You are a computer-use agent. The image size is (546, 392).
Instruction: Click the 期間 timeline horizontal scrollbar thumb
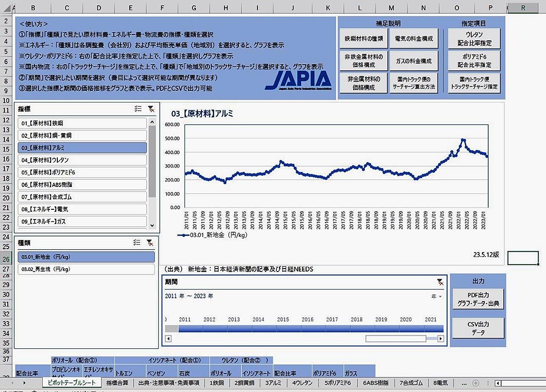coord(395,339)
